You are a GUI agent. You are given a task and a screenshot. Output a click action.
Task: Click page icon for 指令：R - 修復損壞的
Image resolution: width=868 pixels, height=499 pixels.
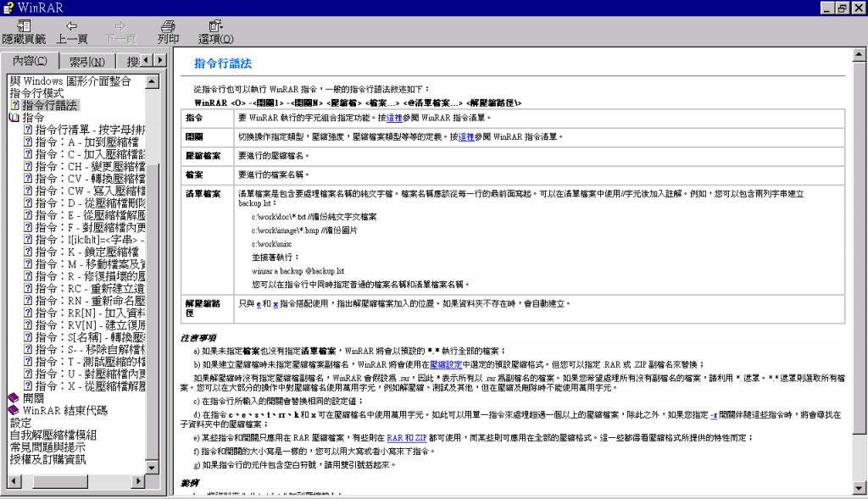28,275
